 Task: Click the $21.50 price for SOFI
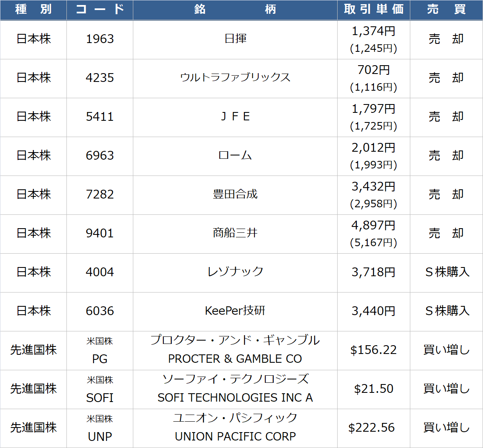click(374, 389)
